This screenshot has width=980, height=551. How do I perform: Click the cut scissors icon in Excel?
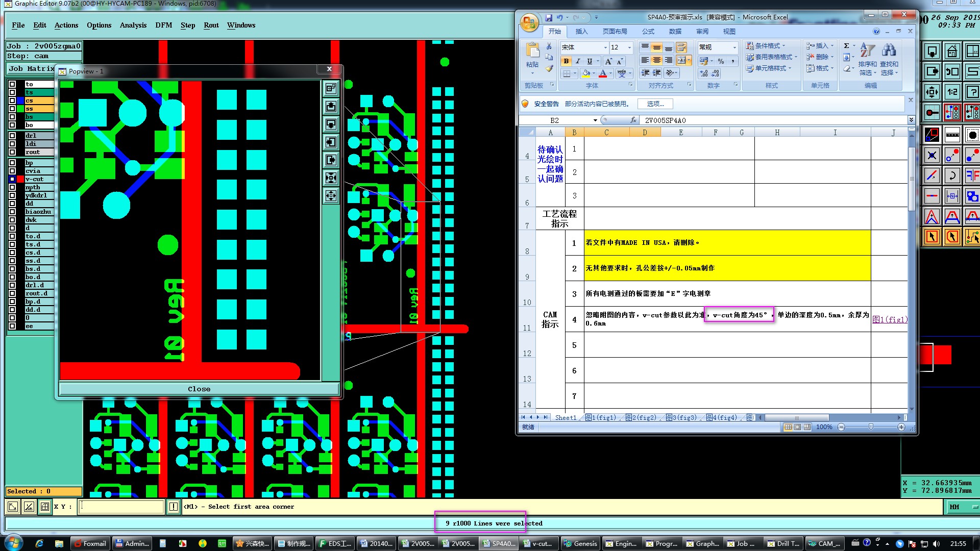pyautogui.click(x=549, y=46)
